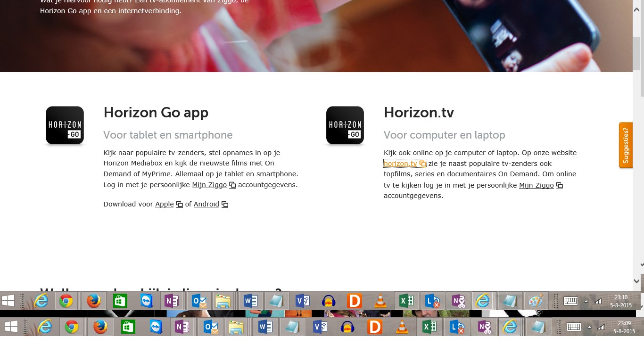
Task: Click the Horizon.tv app logo
Action: [x=345, y=125]
